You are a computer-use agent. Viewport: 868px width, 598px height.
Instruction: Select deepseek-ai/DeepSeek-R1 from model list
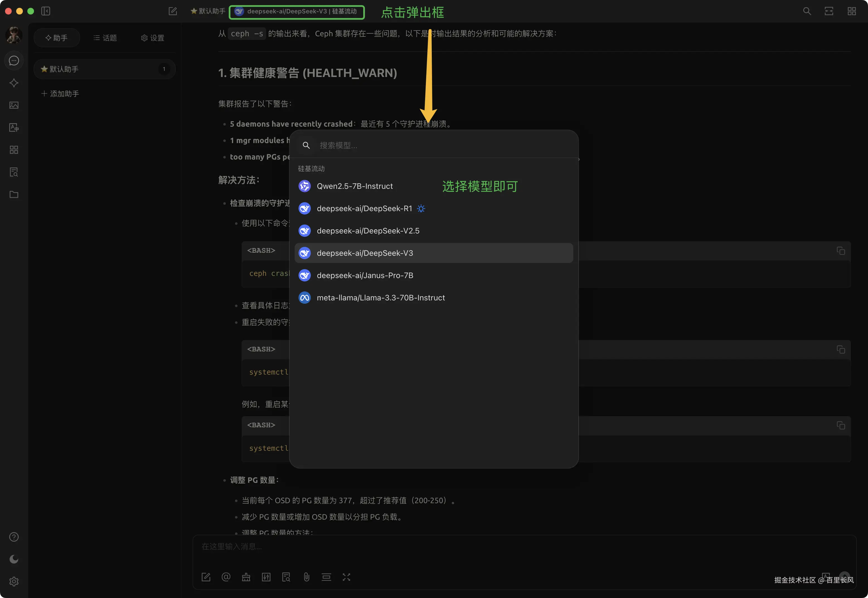[364, 208]
